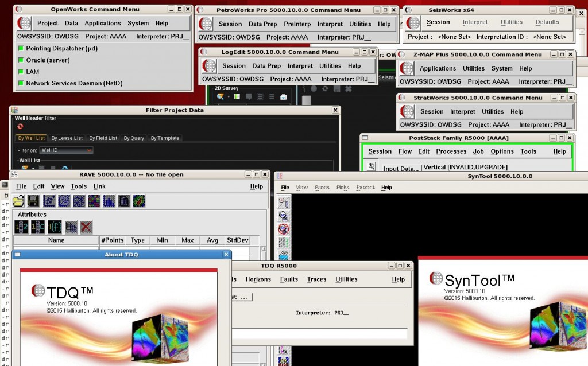Close the Filter Project Data window
The width and height of the screenshot is (588, 366).
(x=335, y=110)
